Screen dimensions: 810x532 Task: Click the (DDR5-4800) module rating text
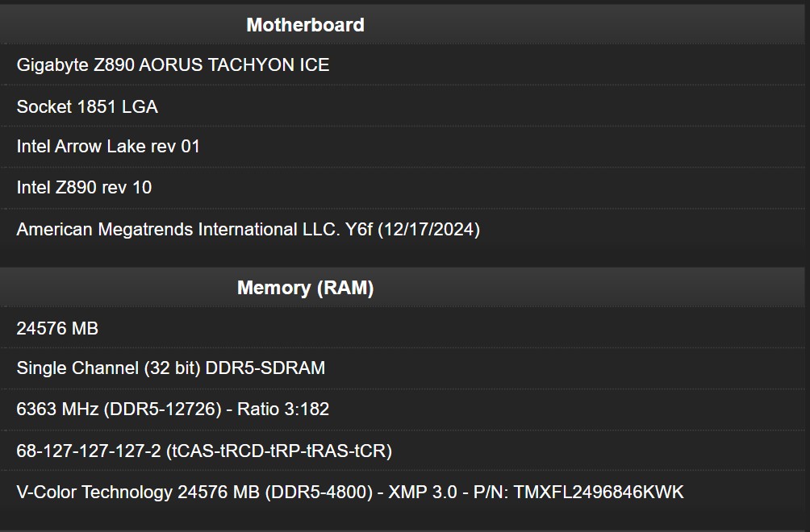318,492
